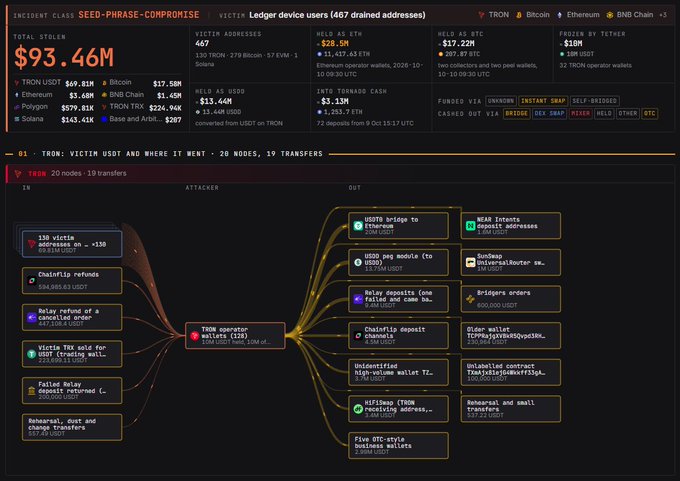
Task: Click the $28.5M held as ETH value
Action: pyautogui.click(x=335, y=43)
